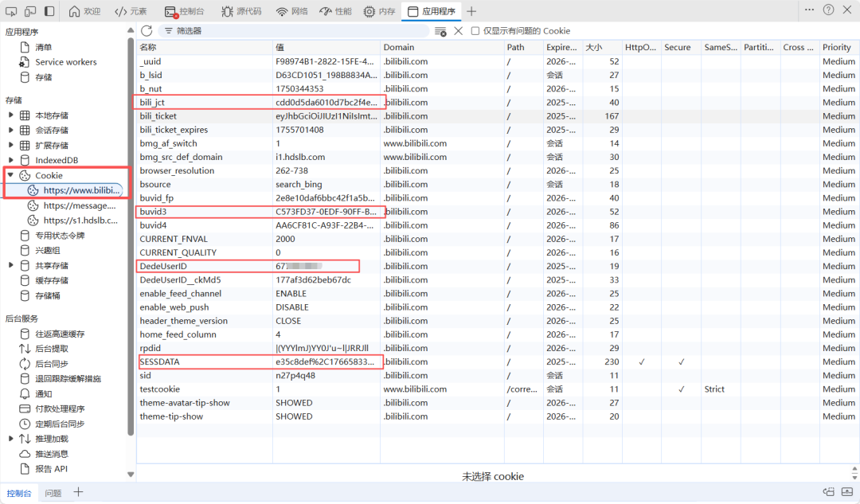This screenshot has width=860, height=504.
Task: Sort cookies by Priority column header
Action: click(839, 47)
